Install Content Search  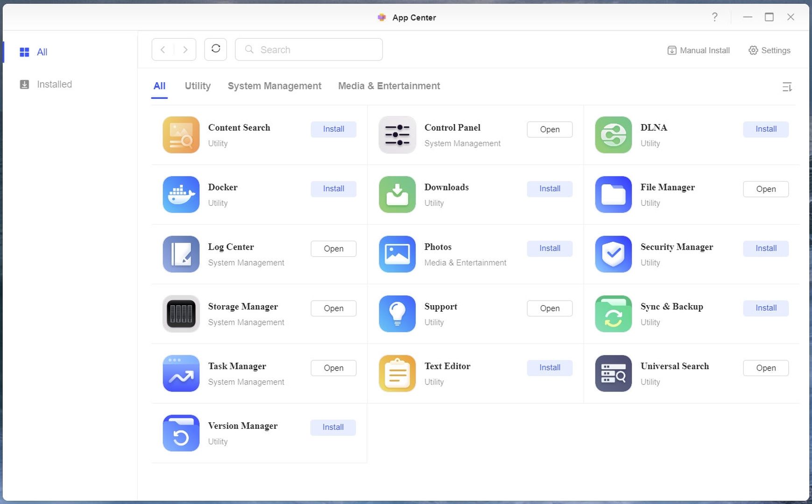[333, 129]
